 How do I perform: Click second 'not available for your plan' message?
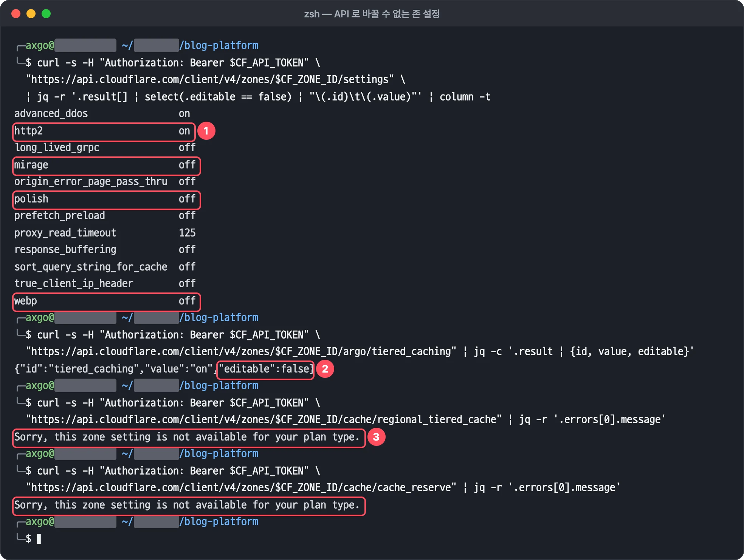189,506
